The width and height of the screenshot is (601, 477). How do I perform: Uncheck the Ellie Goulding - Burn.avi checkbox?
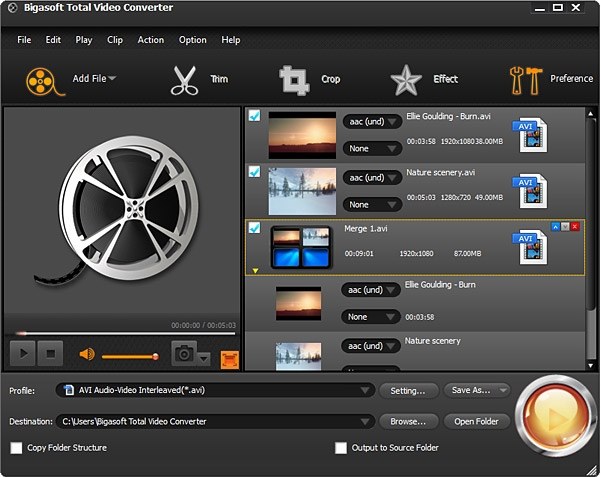[x=255, y=117]
